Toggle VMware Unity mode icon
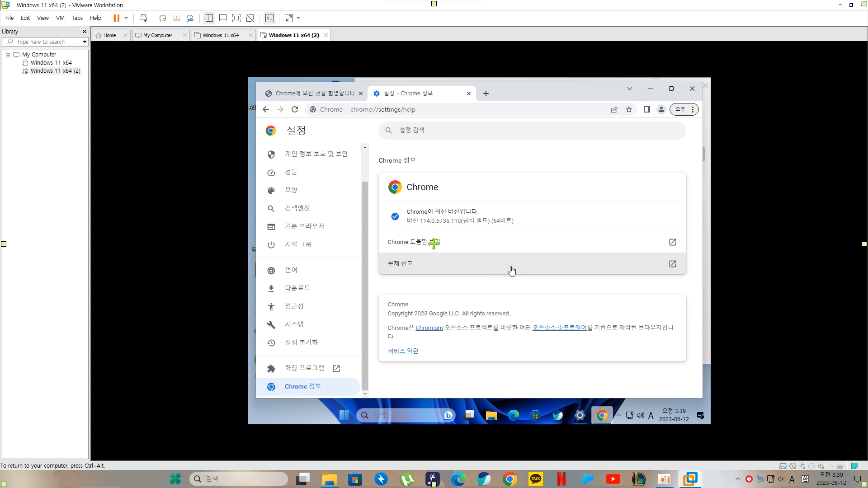Image resolution: width=868 pixels, height=488 pixels. pos(250,18)
